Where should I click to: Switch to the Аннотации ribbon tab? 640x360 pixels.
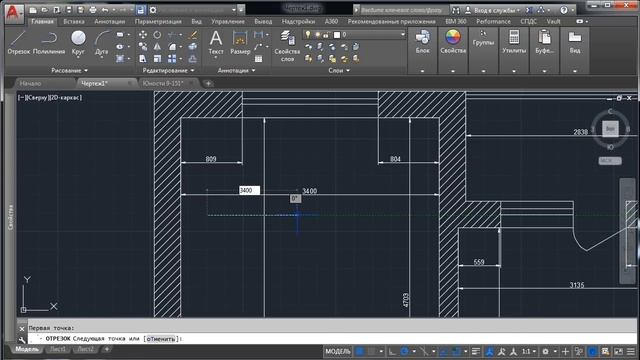109,21
